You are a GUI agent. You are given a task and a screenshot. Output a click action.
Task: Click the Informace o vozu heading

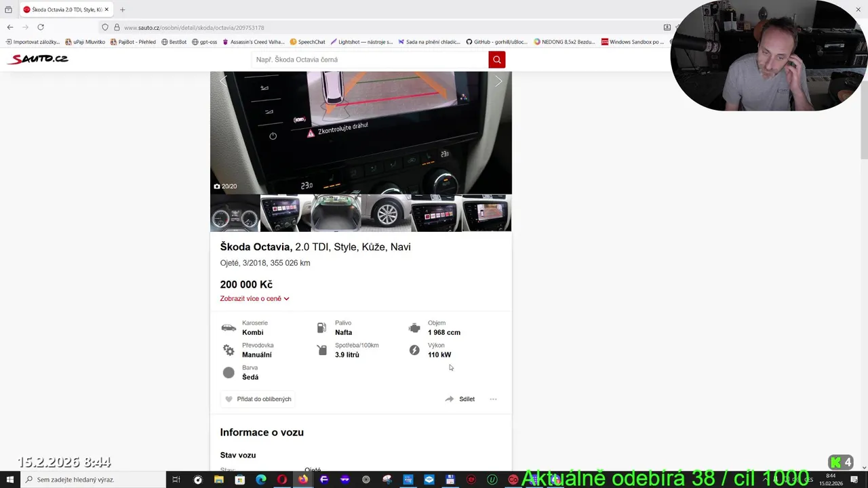coord(262,432)
